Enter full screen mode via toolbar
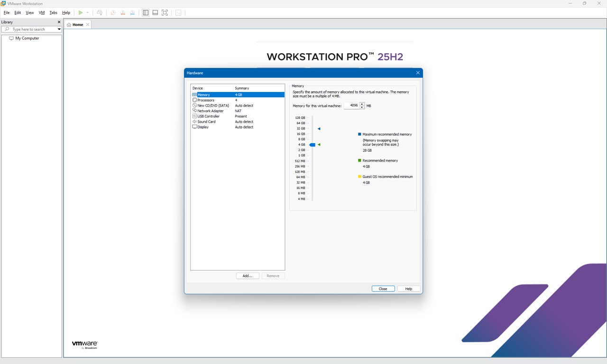 coord(165,13)
